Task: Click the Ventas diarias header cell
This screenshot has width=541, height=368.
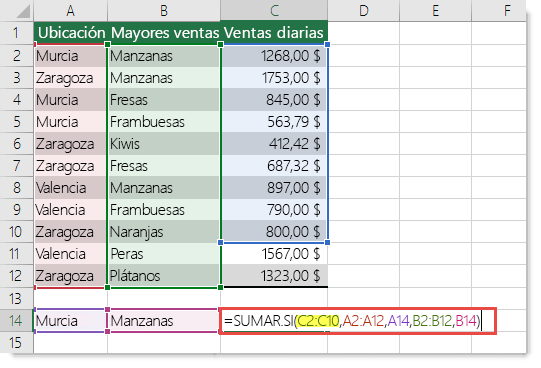Action: coord(274,33)
